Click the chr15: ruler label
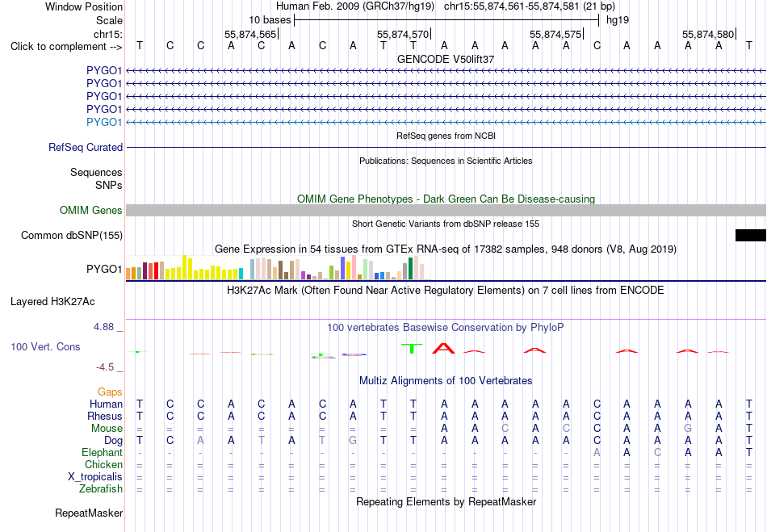The width and height of the screenshot is (767, 532). 108,34
